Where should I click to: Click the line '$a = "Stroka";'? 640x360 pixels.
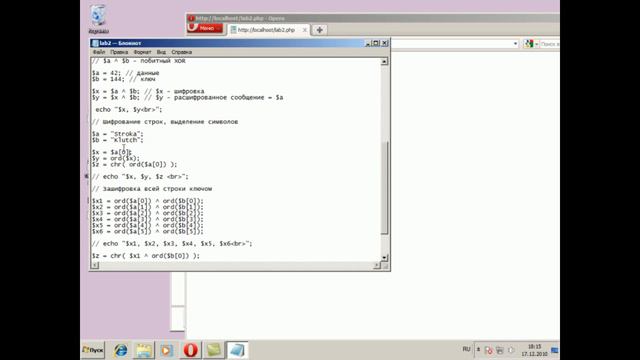coord(118,134)
